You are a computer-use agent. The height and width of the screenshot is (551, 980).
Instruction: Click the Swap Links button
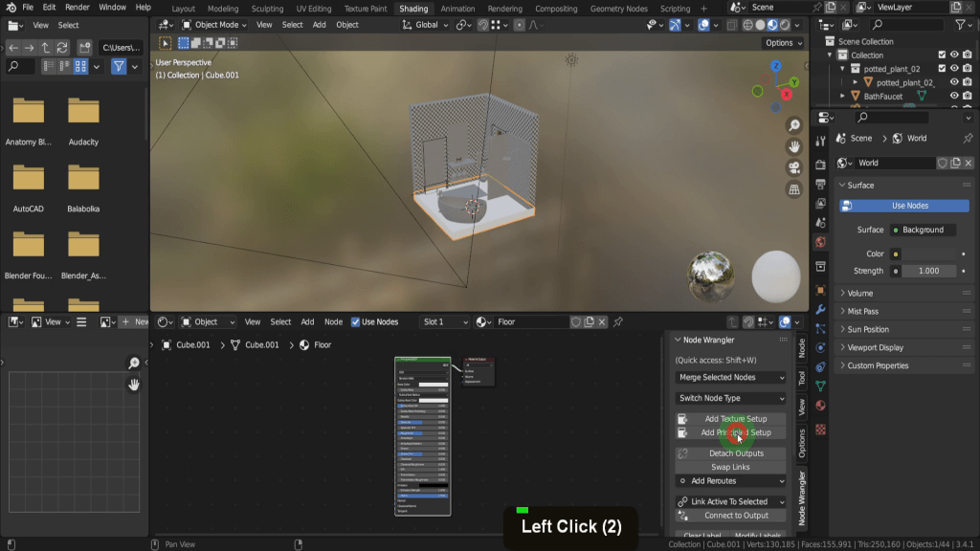732,467
